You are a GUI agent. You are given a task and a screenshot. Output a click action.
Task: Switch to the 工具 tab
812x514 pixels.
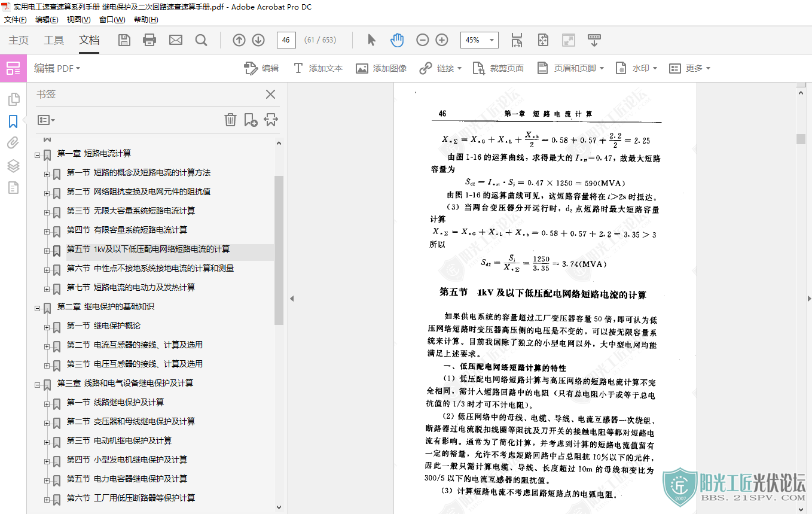click(x=54, y=40)
